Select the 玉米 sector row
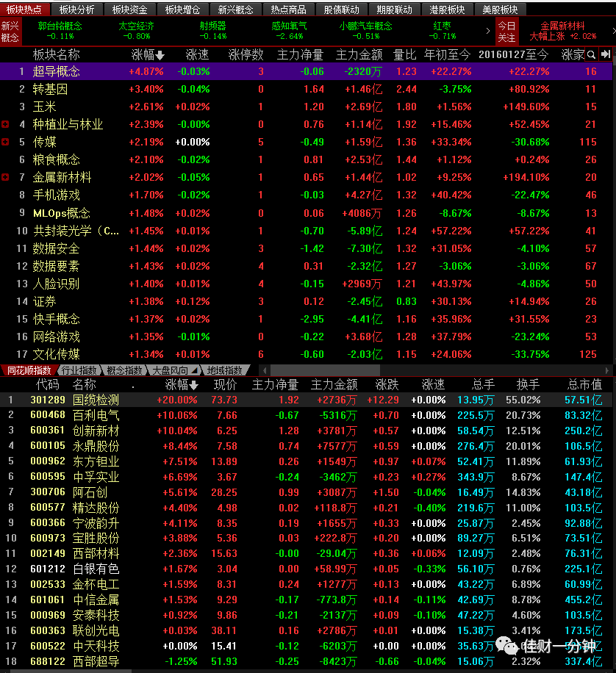Image resolution: width=616 pixels, height=673 pixels. (306, 107)
